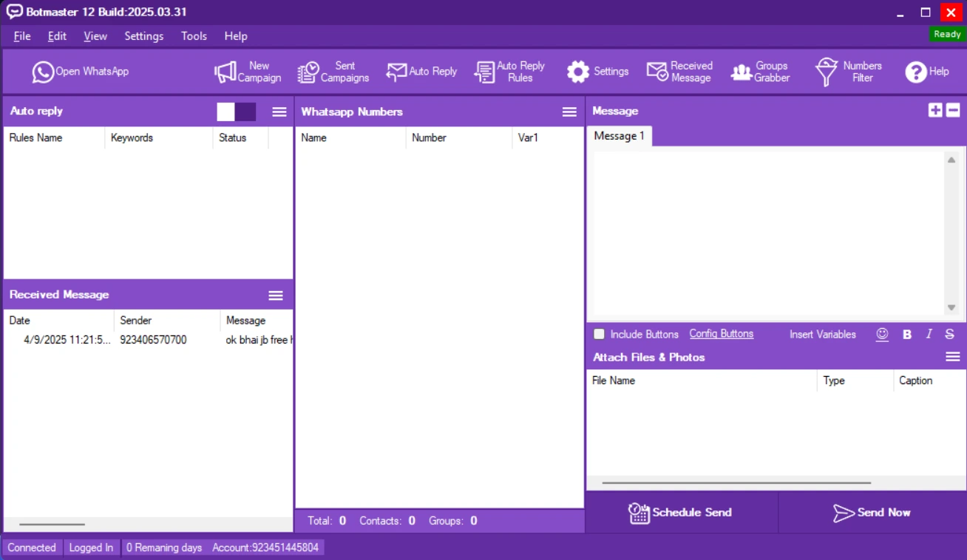Screen dimensions: 967x560
Task: Open the Whatsapp Numbers panel hamburger menu
Action: [x=569, y=112]
